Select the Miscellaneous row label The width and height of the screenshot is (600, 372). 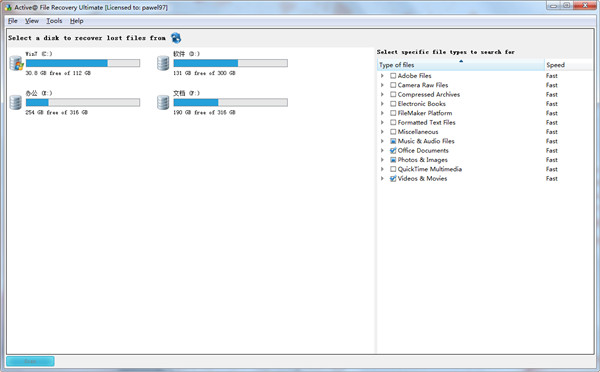(x=418, y=132)
